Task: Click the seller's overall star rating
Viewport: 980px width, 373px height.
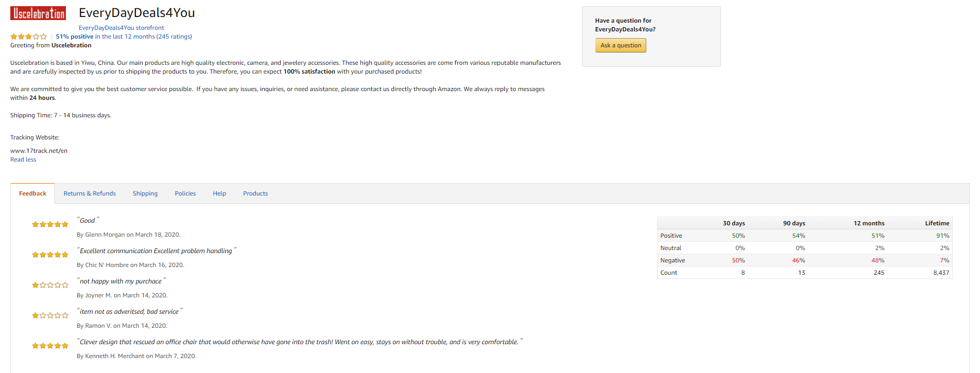Action: coord(29,37)
